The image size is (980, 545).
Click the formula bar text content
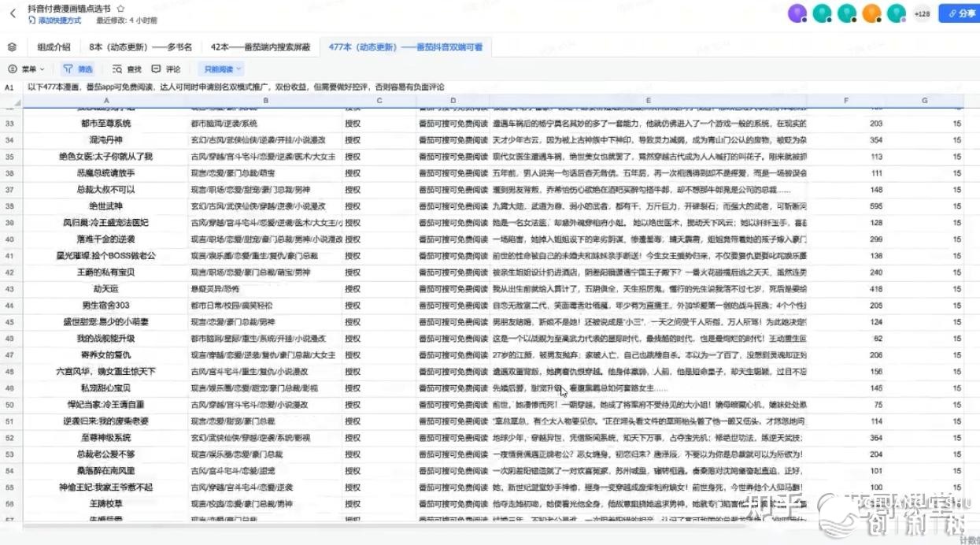pyautogui.click(x=235, y=87)
